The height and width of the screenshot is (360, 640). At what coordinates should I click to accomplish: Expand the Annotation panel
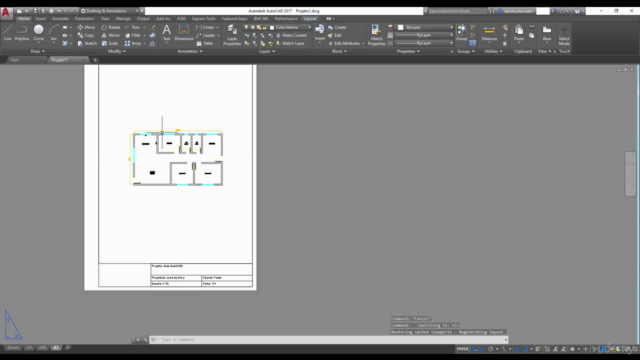tap(190, 51)
